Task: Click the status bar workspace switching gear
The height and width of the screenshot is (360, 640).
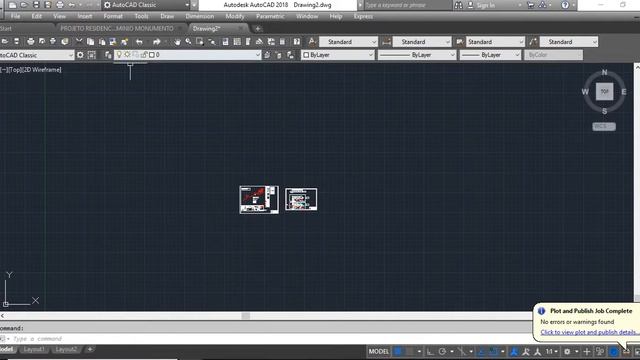Action: tap(567, 351)
